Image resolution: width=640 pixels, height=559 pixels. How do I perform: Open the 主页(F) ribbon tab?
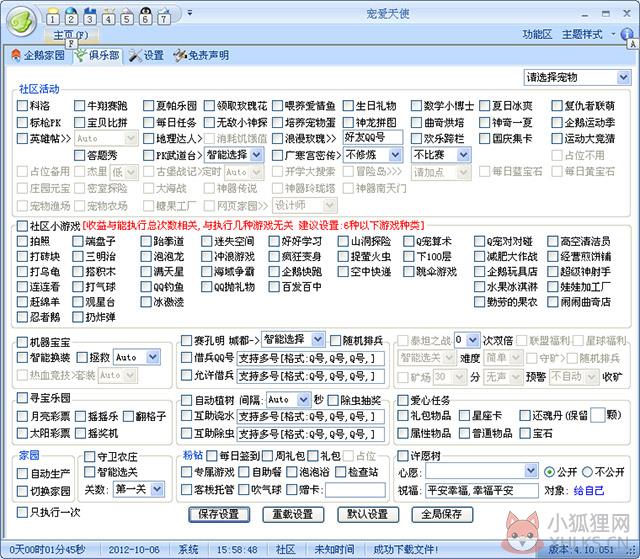pyautogui.click(x=71, y=35)
